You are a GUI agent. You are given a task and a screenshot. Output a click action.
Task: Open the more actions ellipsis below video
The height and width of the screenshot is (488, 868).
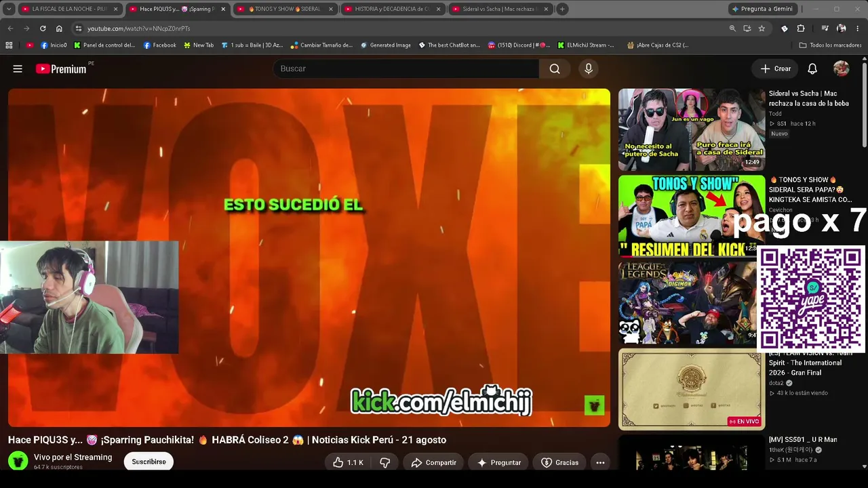(600, 462)
